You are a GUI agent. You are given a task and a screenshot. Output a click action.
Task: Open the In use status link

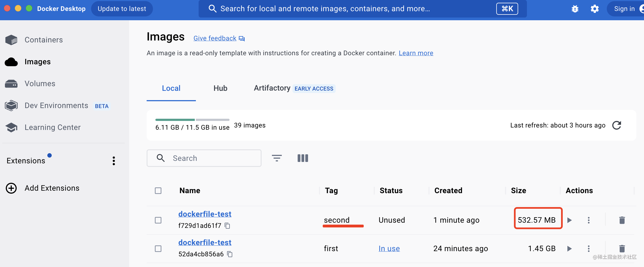[389, 249]
